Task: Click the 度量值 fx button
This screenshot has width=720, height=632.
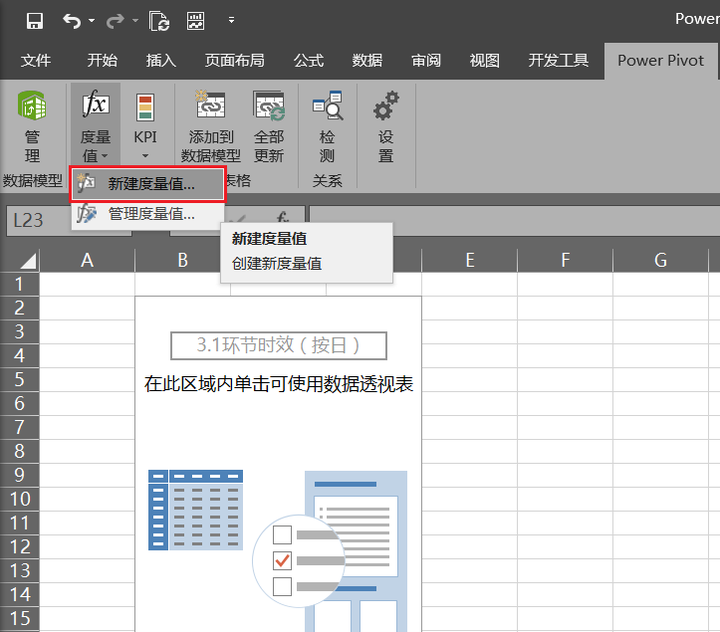Action: click(95, 124)
